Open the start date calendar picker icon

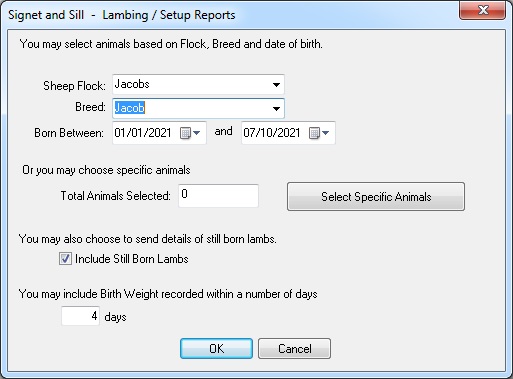(x=185, y=133)
